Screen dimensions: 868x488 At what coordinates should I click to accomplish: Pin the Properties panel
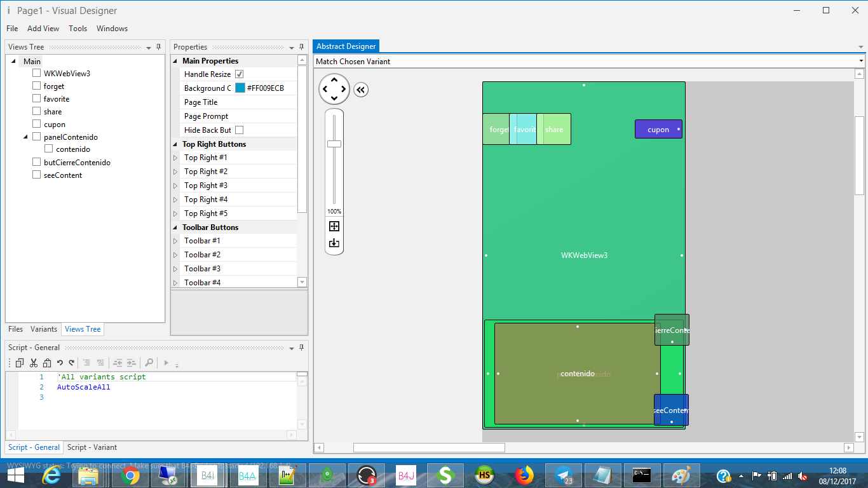(x=301, y=47)
